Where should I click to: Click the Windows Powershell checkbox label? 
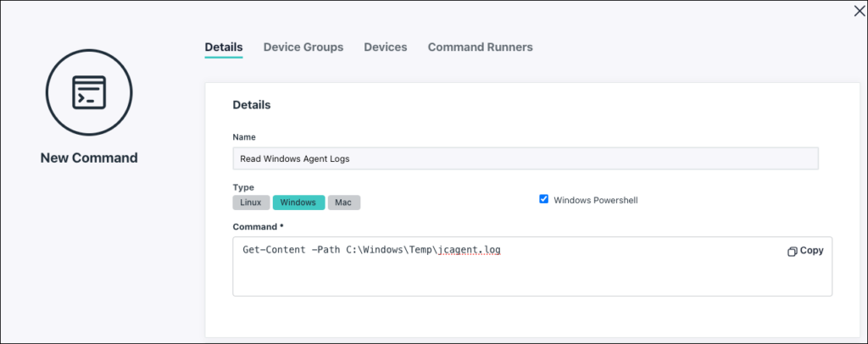tap(596, 200)
